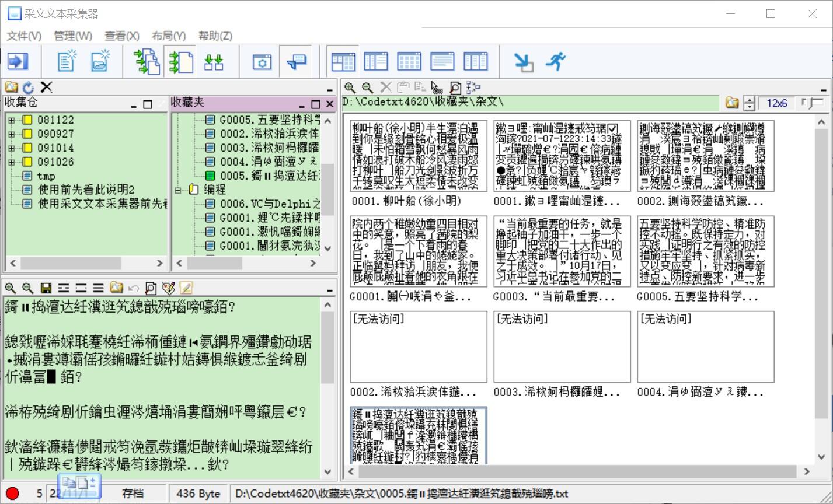
Task: Select 使用前先看此说明2 in 收集仓
Action: click(86, 190)
